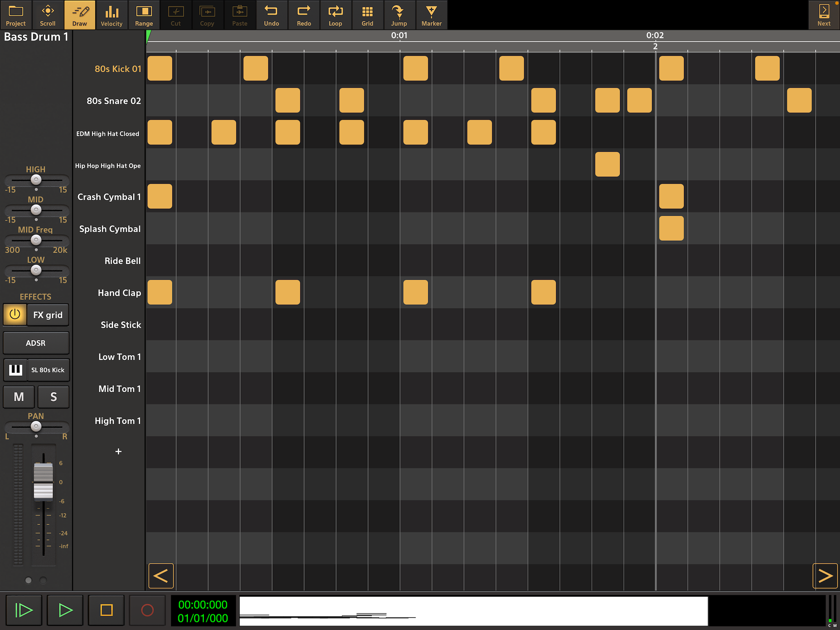The height and width of the screenshot is (630, 840).
Task: Click the Undo arrow icon
Action: (x=271, y=11)
